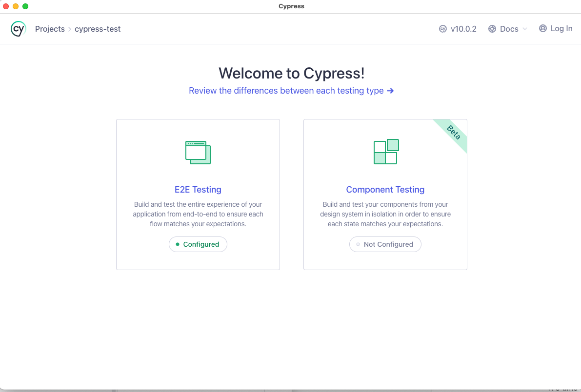Image resolution: width=581 pixels, height=392 pixels.
Task: Choose the E2E Testing heading
Action: (198, 189)
